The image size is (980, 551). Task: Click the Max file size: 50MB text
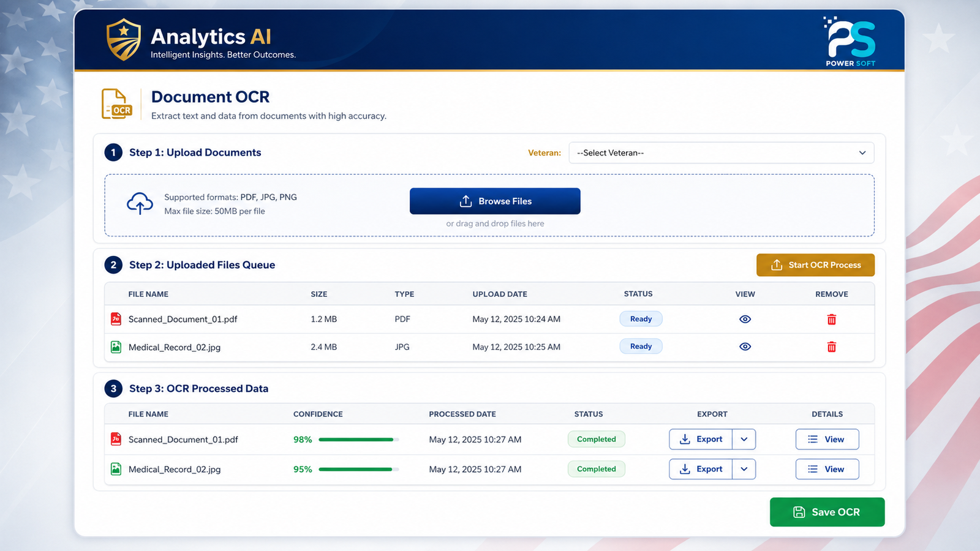(214, 211)
